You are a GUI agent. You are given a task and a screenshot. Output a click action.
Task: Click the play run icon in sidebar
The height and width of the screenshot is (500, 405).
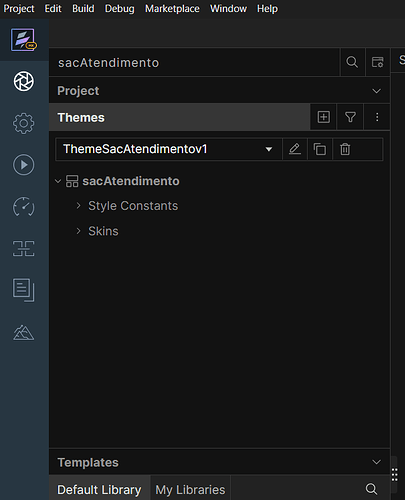click(x=23, y=165)
